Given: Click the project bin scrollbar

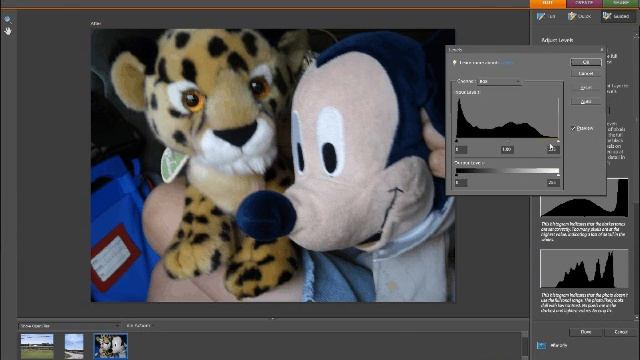Looking at the screenshot, I should coord(524,345).
